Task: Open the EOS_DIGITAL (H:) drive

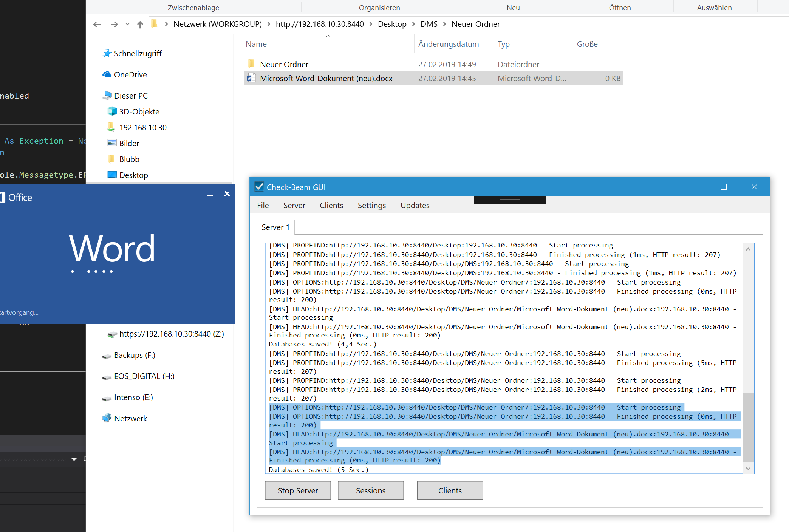Action: [144, 376]
